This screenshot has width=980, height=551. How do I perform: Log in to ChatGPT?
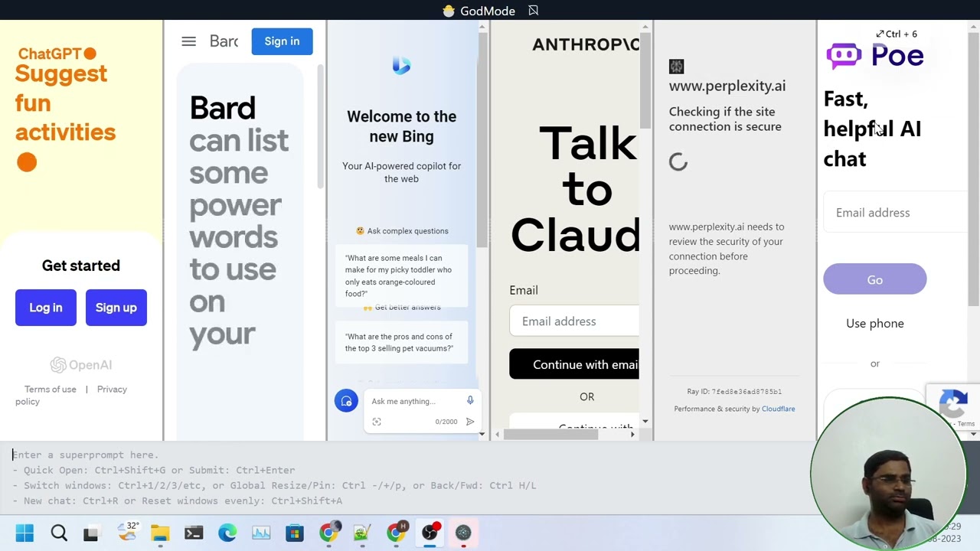[46, 308]
